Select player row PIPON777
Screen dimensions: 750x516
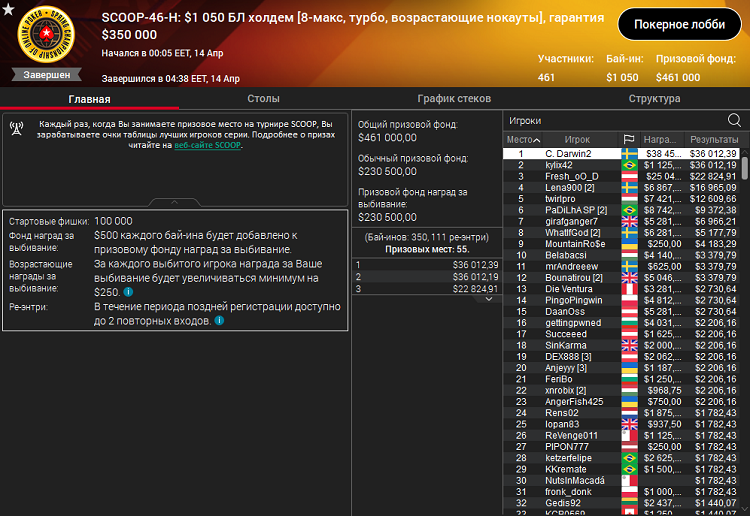click(621, 447)
